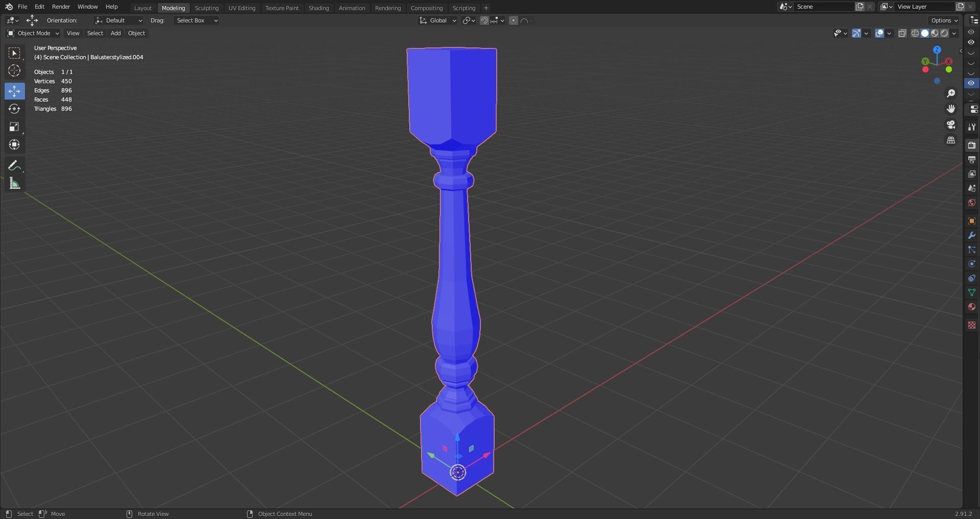Screen dimensions: 980x519
Task: Open Material properties red sphere tab
Action: click(971, 307)
